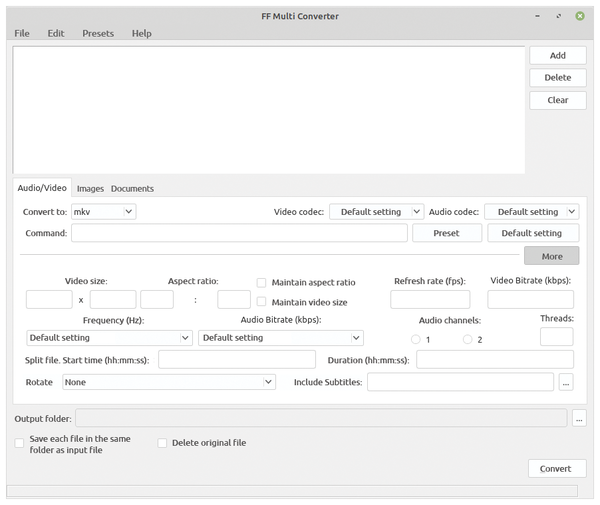Screen dimensions: 600x505
Task: Browse for output folder with ellipsis button
Action: pyautogui.click(x=579, y=418)
